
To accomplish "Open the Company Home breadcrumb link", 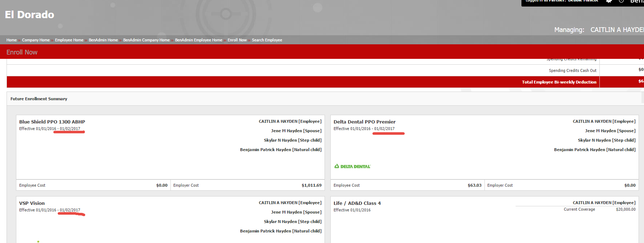I will [x=36, y=40].
